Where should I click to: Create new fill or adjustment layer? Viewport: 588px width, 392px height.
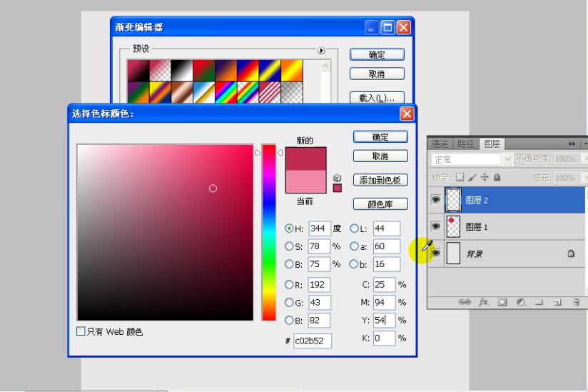(x=520, y=302)
